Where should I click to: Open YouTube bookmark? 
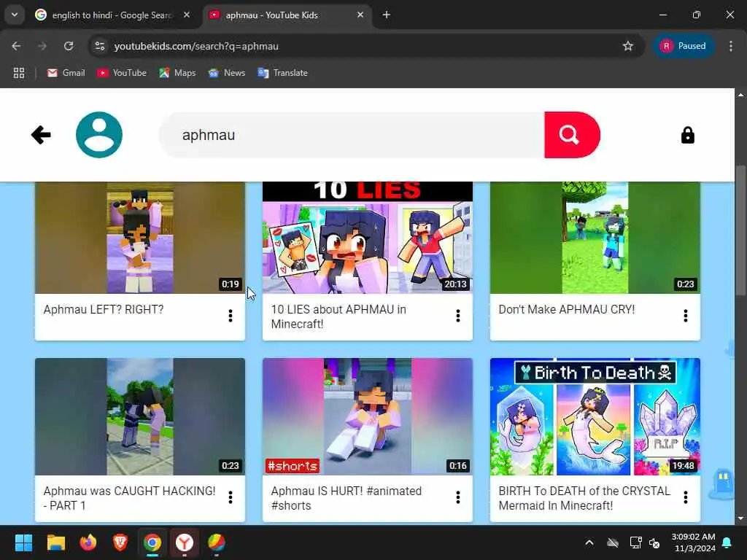coord(122,73)
